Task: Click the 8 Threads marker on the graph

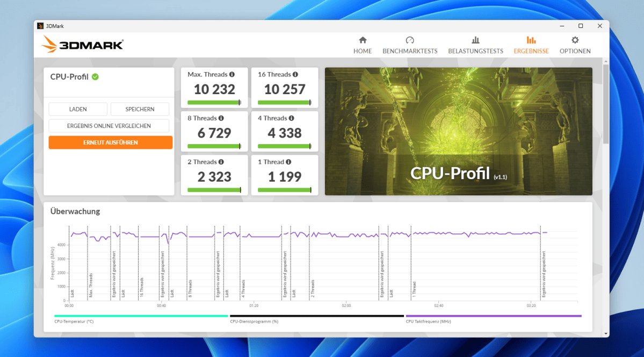Action: click(x=190, y=288)
